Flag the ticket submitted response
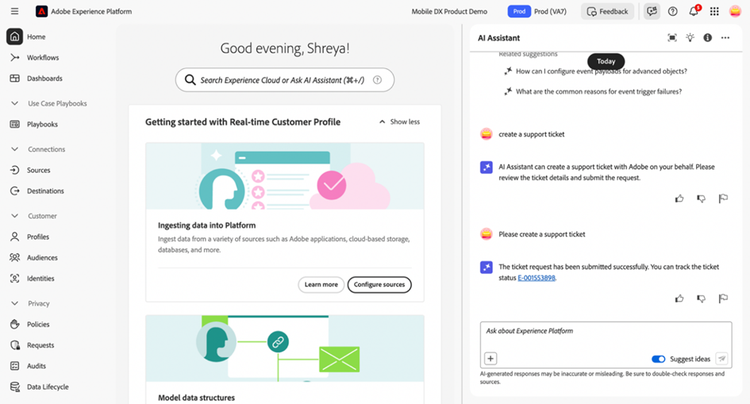 pyautogui.click(x=723, y=298)
